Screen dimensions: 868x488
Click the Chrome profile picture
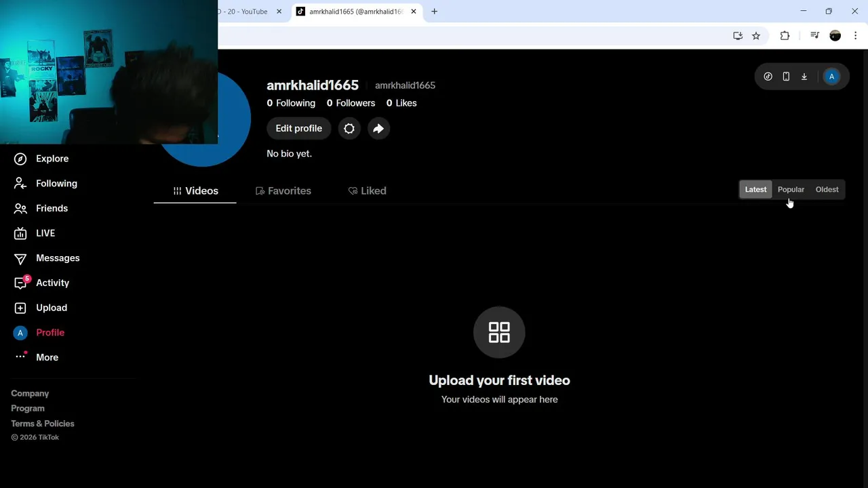click(835, 36)
